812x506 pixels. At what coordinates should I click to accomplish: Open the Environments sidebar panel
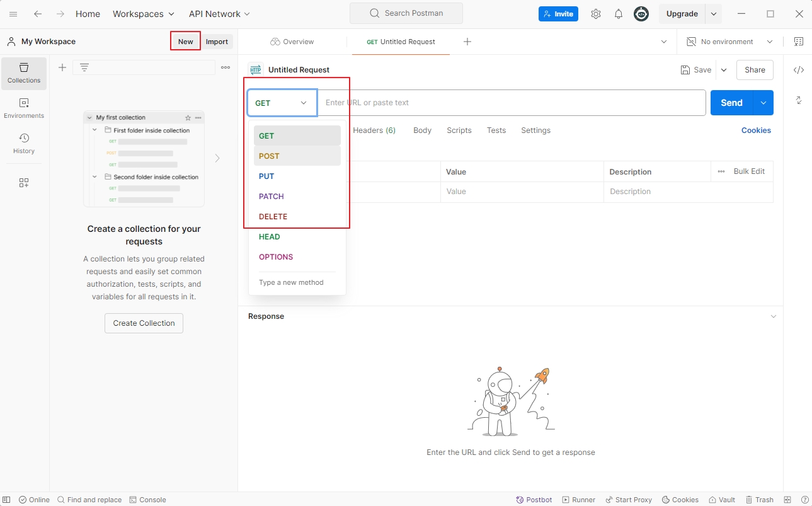[24, 108]
